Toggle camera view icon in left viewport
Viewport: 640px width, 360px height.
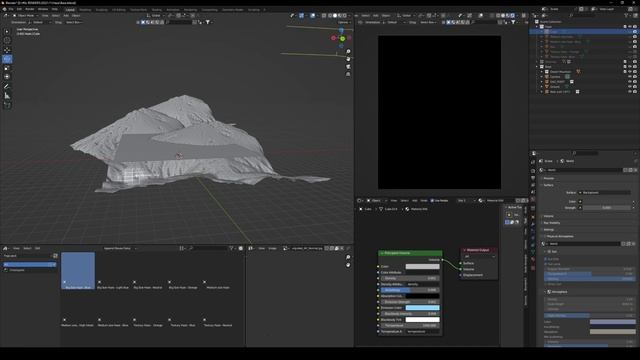coord(348,67)
